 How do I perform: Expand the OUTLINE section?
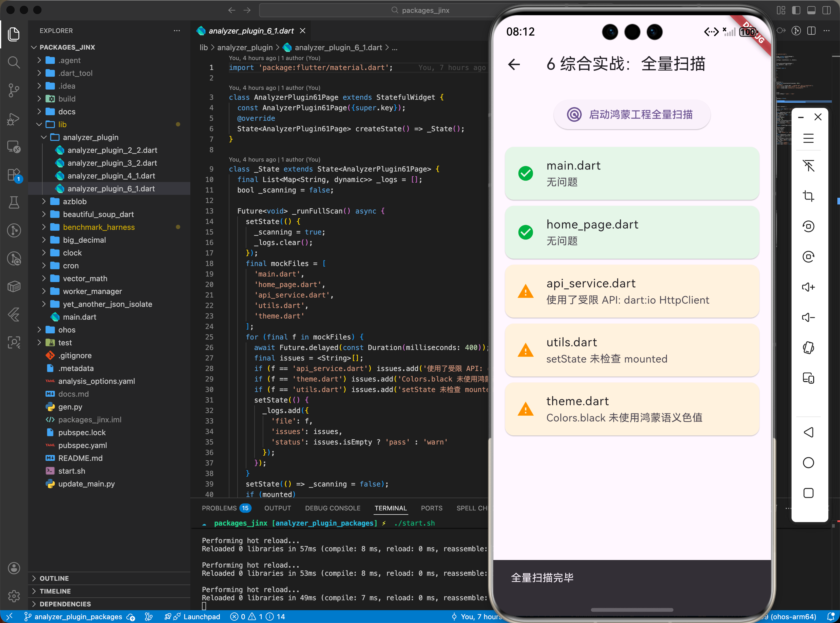point(54,578)
